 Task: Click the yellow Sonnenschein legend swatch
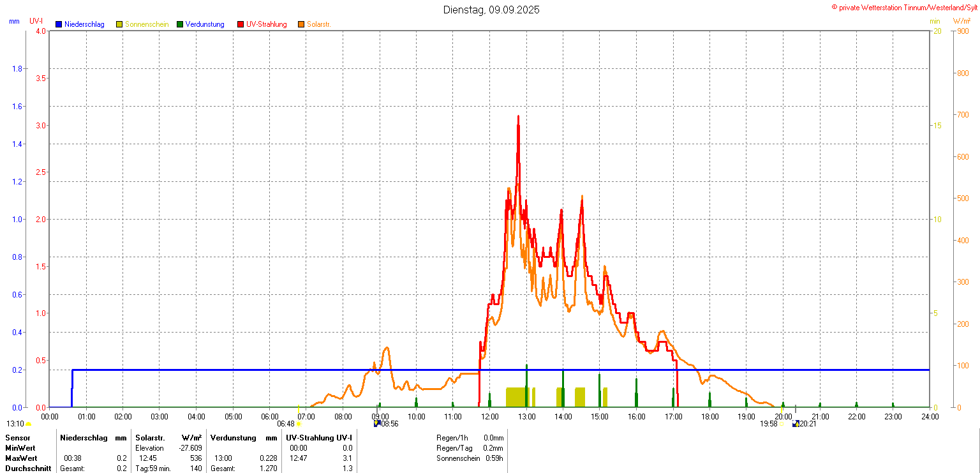click(x=119, y=24)
